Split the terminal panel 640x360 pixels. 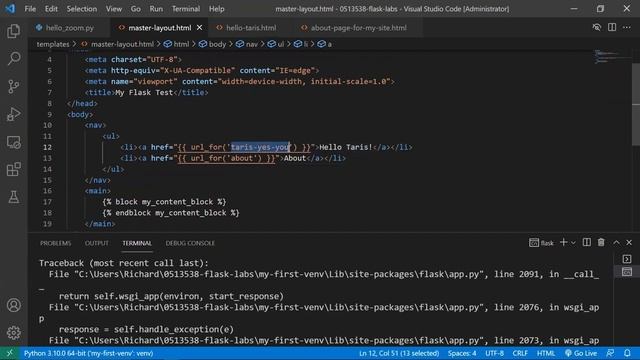(587, 242)
